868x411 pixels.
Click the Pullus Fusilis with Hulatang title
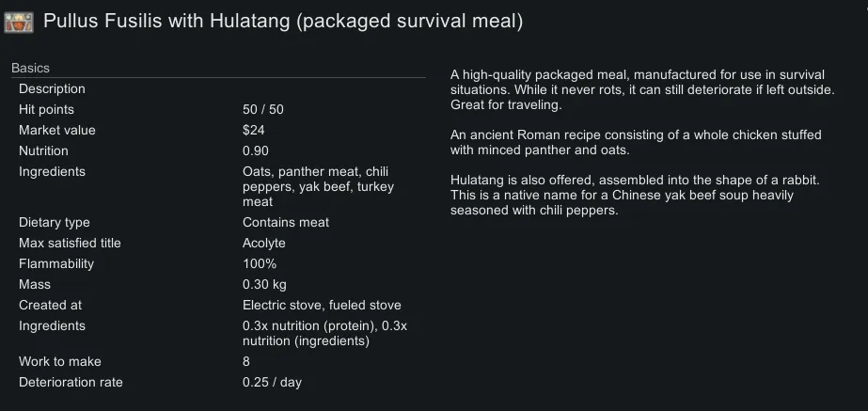tap(283, 20)
